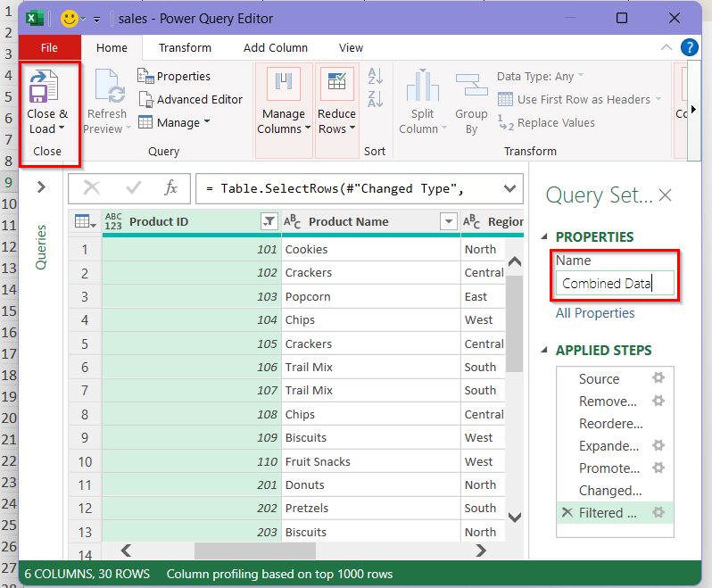The image size is (712, 588).
Task: Show more ribbon commands arrow
Action: pyautogui.click(x=693, y=109)
